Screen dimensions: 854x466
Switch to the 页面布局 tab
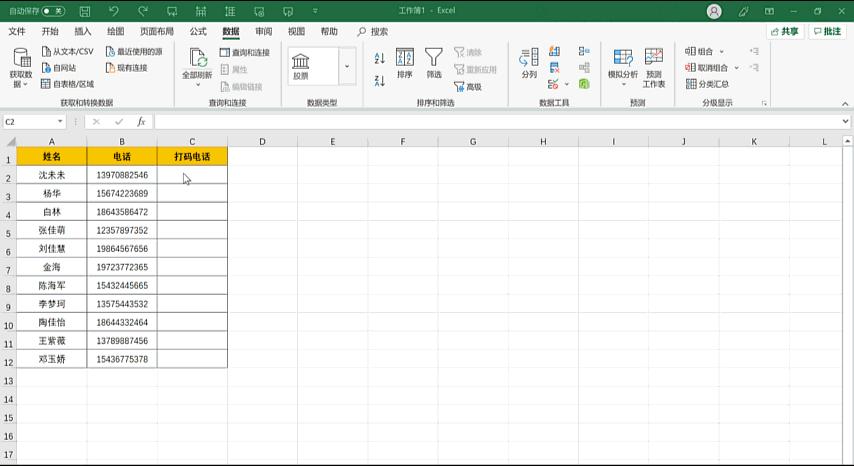tap(157, 32)
